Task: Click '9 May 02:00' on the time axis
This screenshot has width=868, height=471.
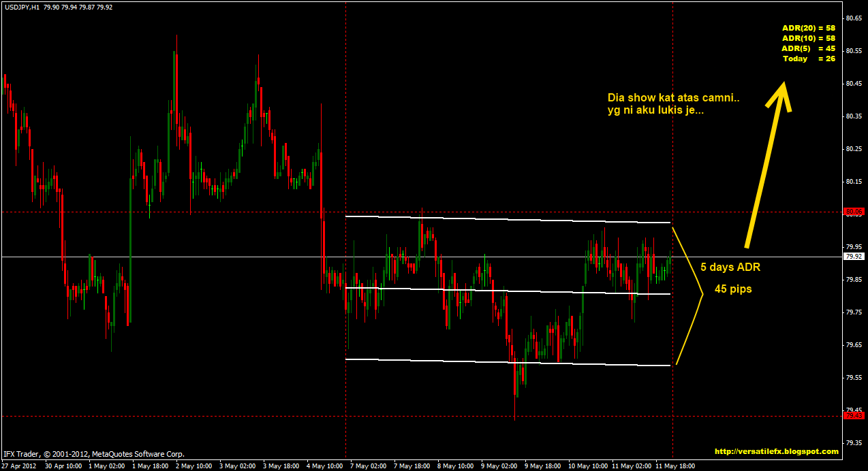Action: click(x=499, y=466)
